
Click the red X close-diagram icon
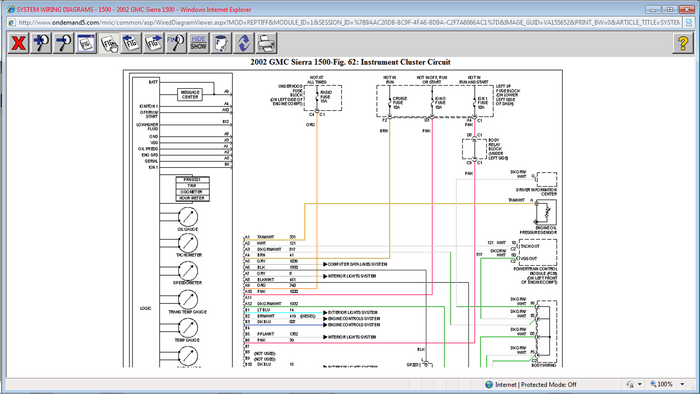tap(18, 43)
